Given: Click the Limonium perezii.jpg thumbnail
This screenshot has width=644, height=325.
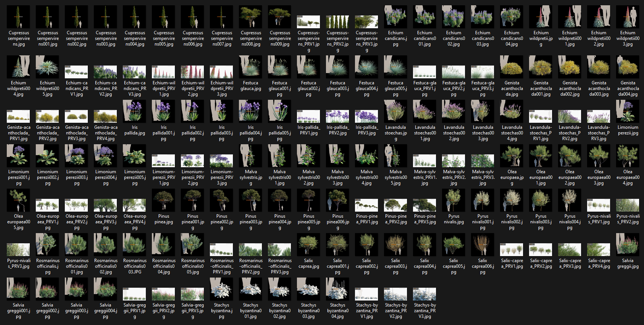Looking at the screenshot, I should (628, 111).
